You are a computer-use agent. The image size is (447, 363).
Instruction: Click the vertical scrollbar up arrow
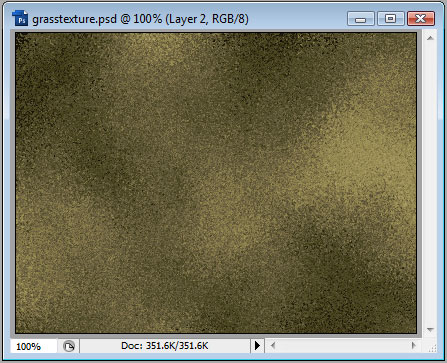pos(430,38)
